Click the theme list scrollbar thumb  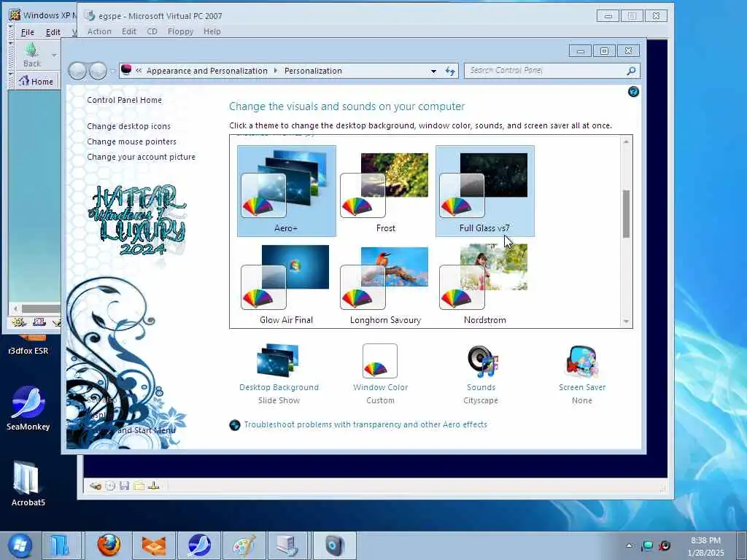[x=626, y=214]
